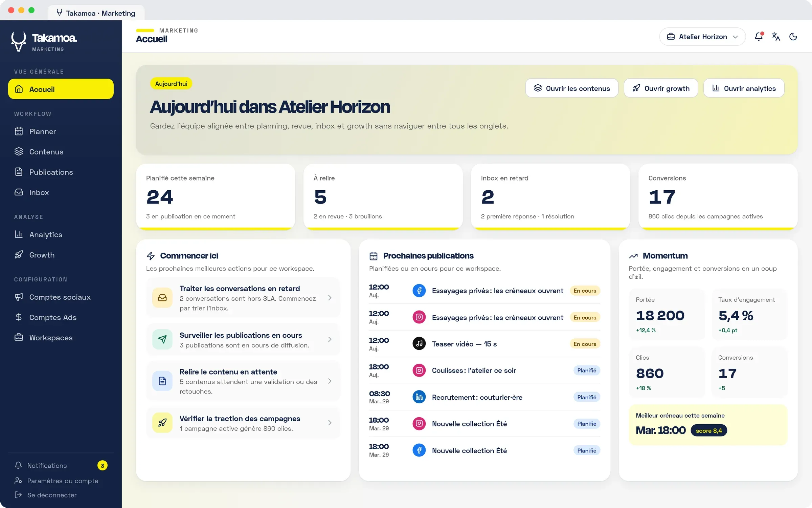Click the inbox icon on Traiter card
Image resolution: width=812 pixels, height=508 pixels.
[162, 298]
